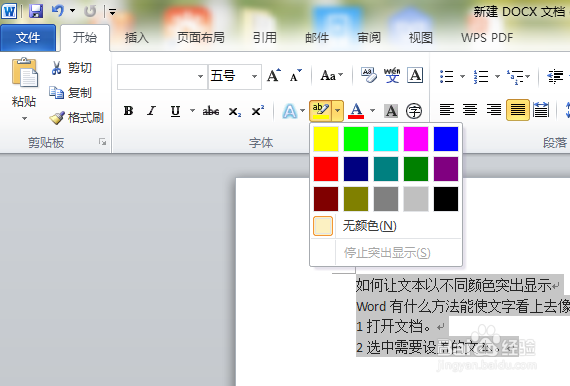
Task: Toggle Center paragraph alignment
Action: tap(470, 110)
